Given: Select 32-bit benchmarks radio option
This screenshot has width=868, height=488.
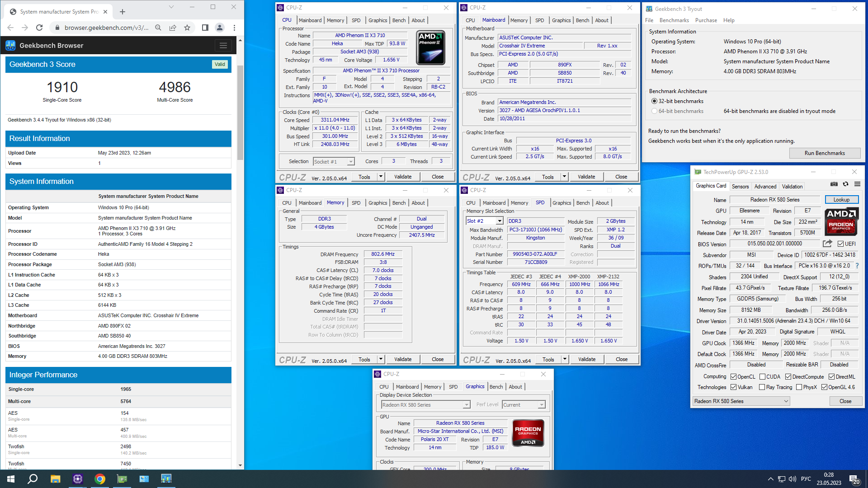Looking at the screenshot, I should point(654,101).
